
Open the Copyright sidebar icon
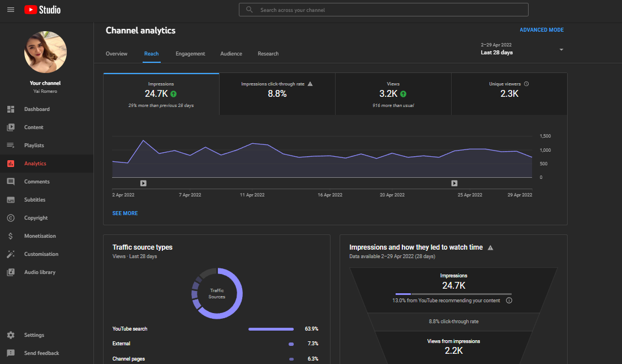(11, 217)
